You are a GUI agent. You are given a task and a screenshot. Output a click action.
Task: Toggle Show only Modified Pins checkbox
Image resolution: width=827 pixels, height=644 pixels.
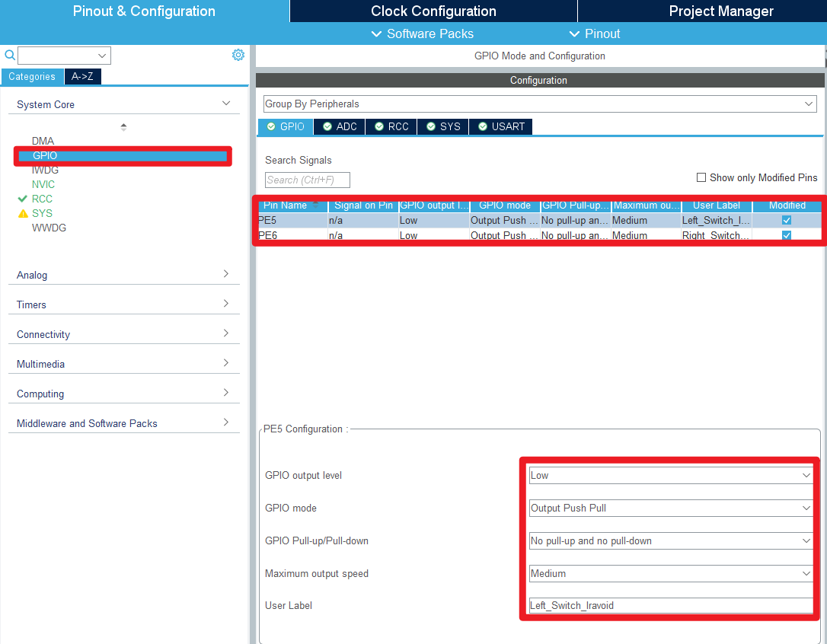(x=701, y=177)
